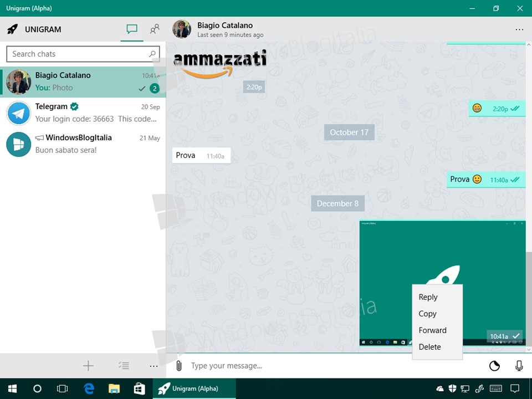Image resolution: width=532 pixels, height=399 pixels.
Task: Open the Chats tab icon
Action: click(132, 29)
